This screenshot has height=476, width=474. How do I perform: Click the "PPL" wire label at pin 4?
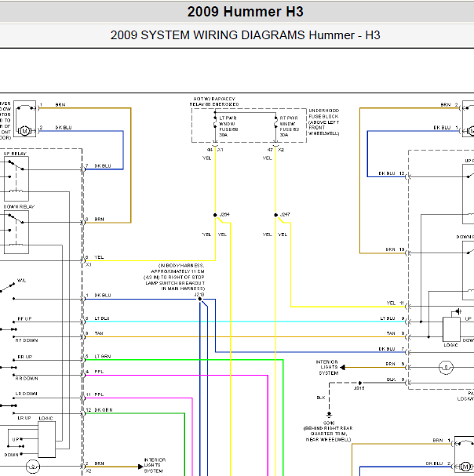click(99, 372)
